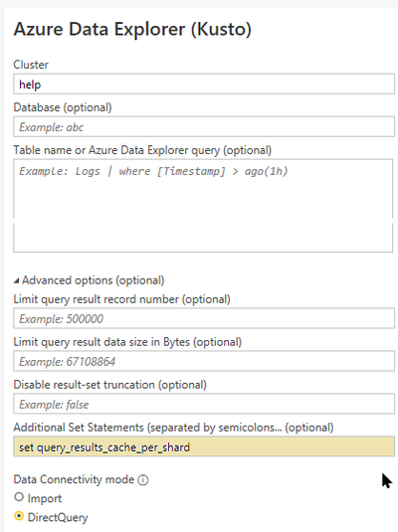Focus the Limit query result record number field
The height and width of the screenshot is (532, 398).
click(204, 318)
